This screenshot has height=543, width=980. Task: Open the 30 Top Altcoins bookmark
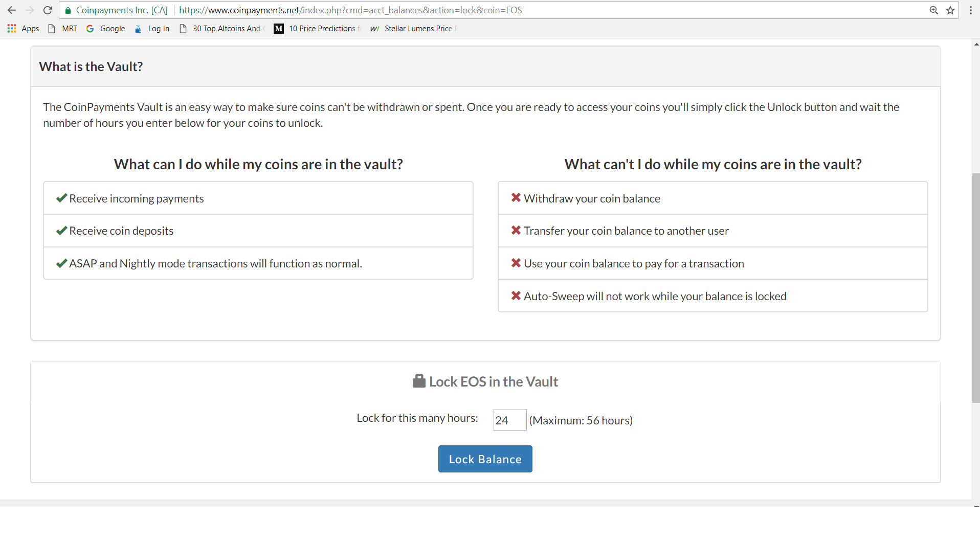click(x=221, y=29)
